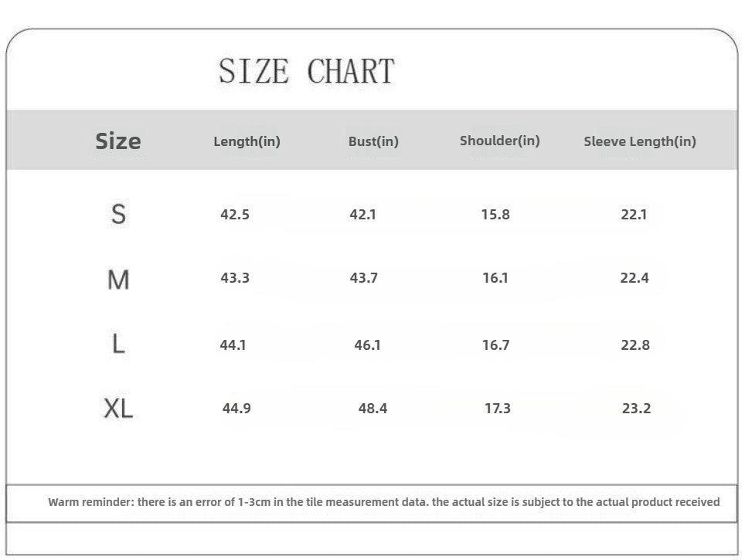Select the 15.8 shoulder value
The image size is (745, 560).
click(x=495, y=214)
